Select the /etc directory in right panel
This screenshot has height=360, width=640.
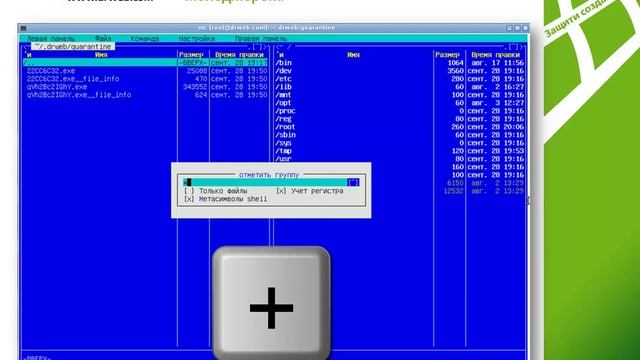click(283, 79)
